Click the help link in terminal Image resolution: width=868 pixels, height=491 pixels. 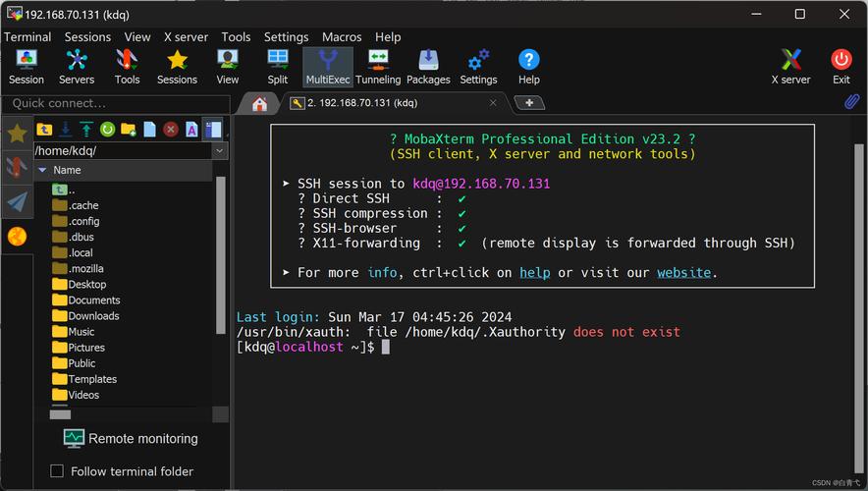click(534, 272)
